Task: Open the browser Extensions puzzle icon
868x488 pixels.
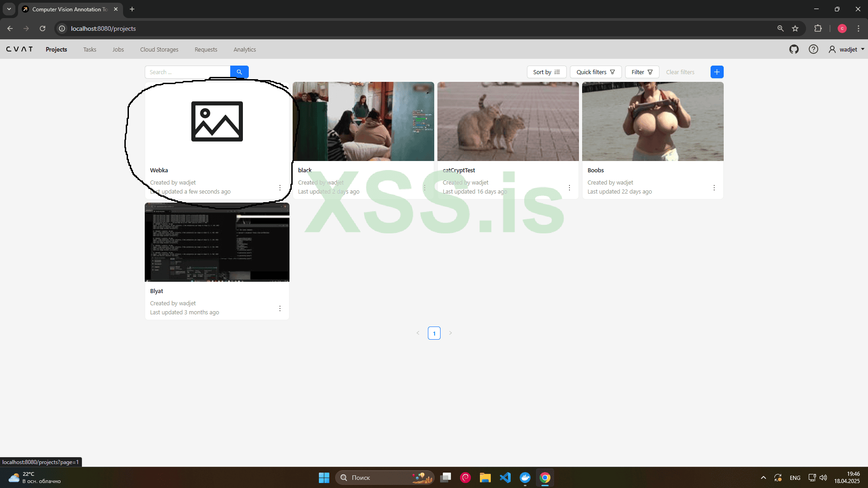Action: coord(818,28)
